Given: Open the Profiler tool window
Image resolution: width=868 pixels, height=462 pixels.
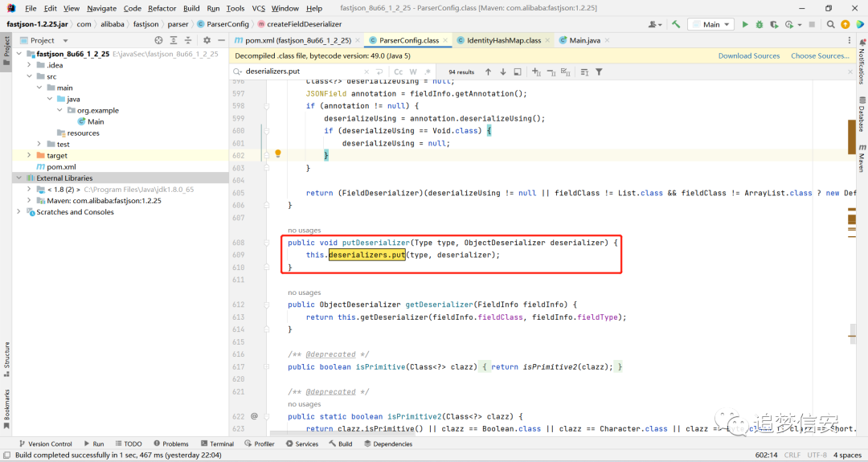Looking at the screenshot, I should [260, 444].
